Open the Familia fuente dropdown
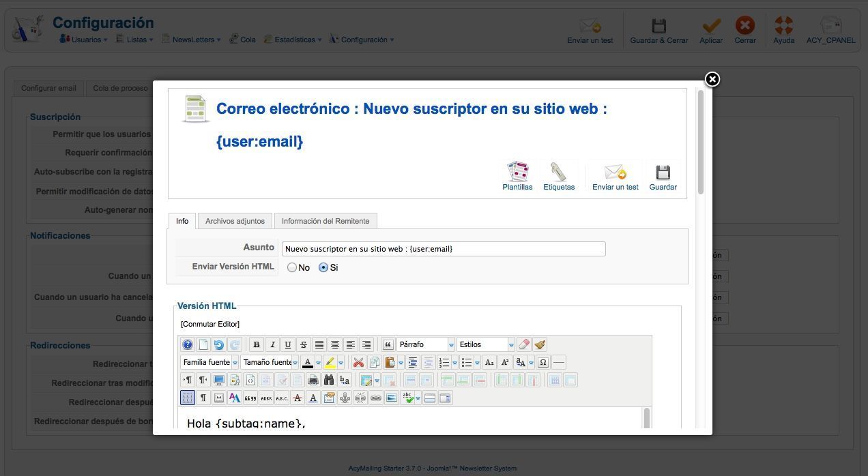 coord(209,362)
